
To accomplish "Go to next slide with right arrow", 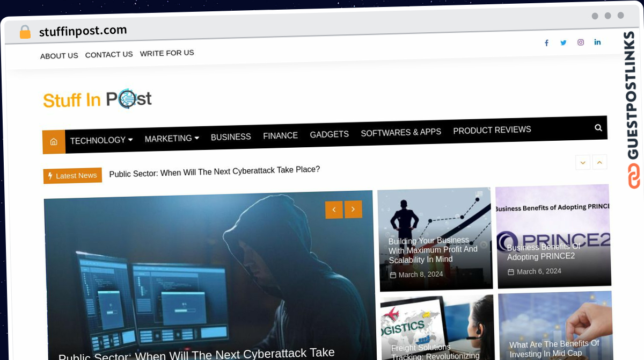I will point(353,209).
